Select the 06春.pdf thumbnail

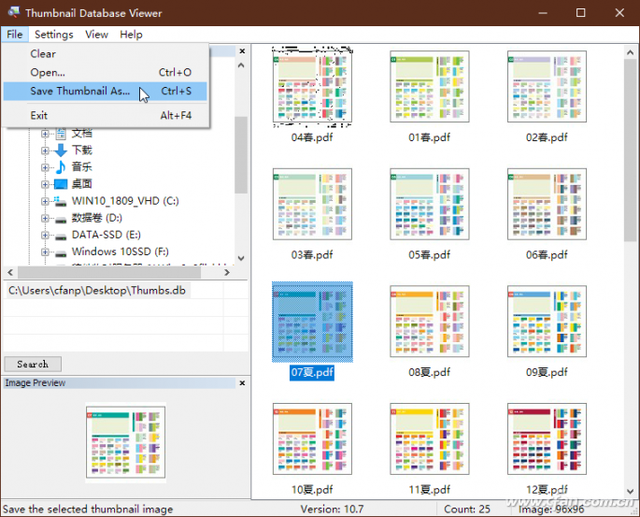(547, 204)
